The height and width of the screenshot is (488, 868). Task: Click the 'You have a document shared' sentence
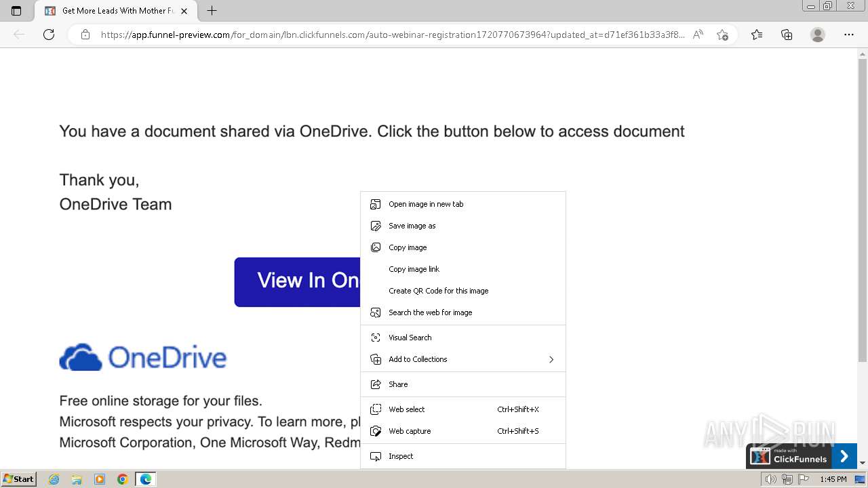click(x=372, y=131)
